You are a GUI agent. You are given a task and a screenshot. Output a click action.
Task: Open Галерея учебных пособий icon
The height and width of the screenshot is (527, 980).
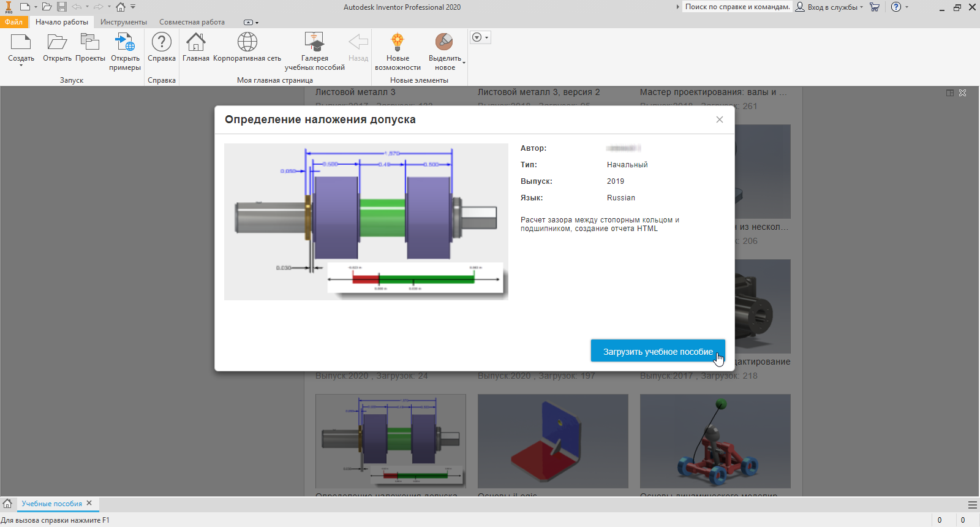(x=314, y=42)
